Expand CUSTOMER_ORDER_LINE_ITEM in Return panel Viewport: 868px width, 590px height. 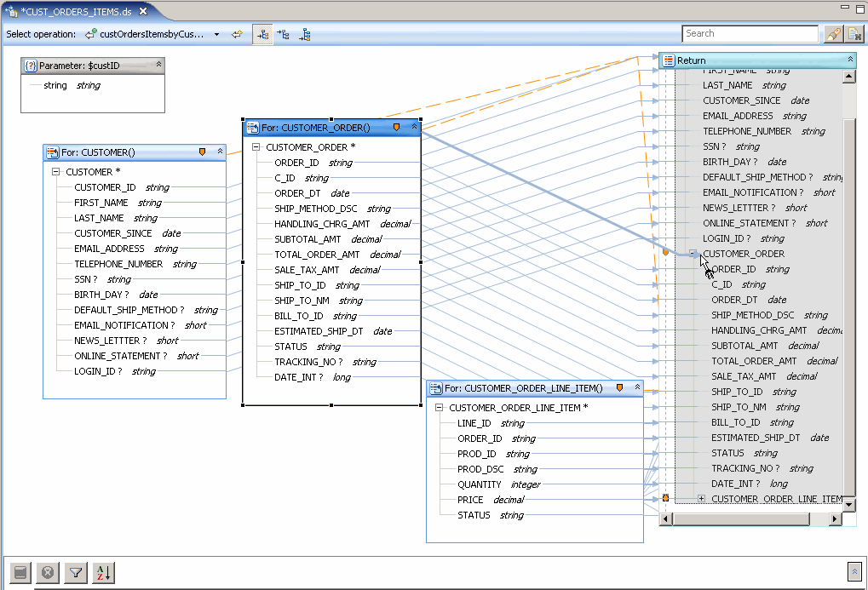click(701, 499)
